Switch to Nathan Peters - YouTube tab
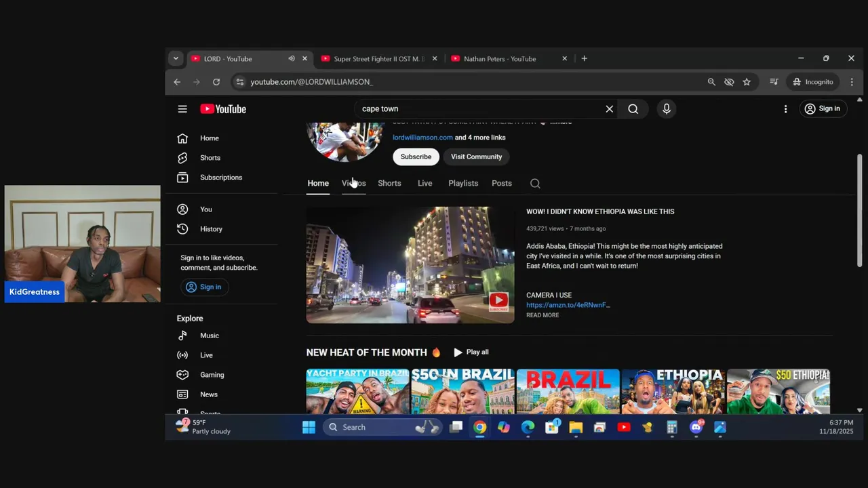The height and width of the screenshot is (488, 868). pos(500,59)
